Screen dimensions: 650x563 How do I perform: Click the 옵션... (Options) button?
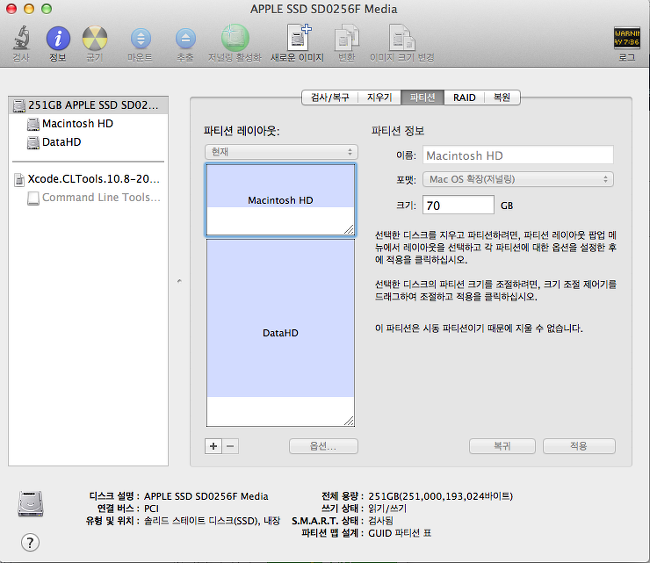(323, 446)
